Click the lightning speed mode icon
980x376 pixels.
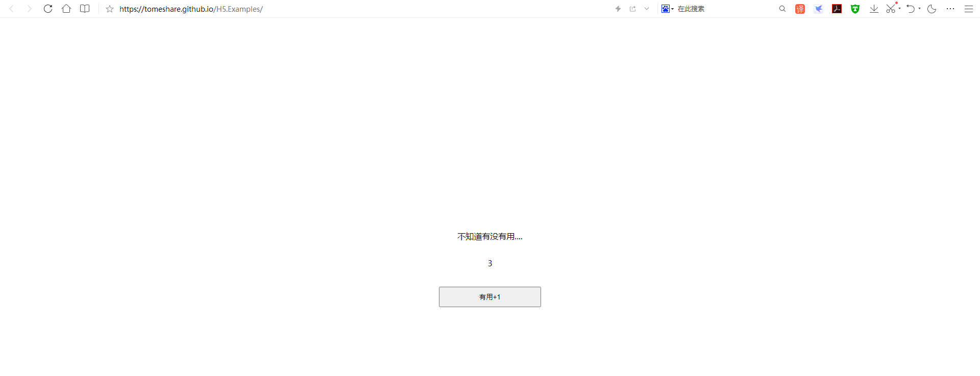(x=618, y=9)
